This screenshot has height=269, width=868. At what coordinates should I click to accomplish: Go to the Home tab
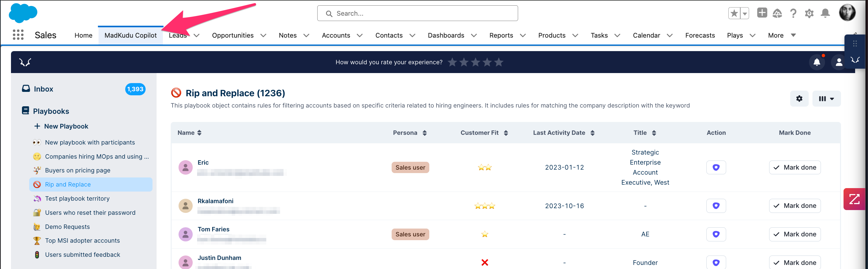pos(83,35)
